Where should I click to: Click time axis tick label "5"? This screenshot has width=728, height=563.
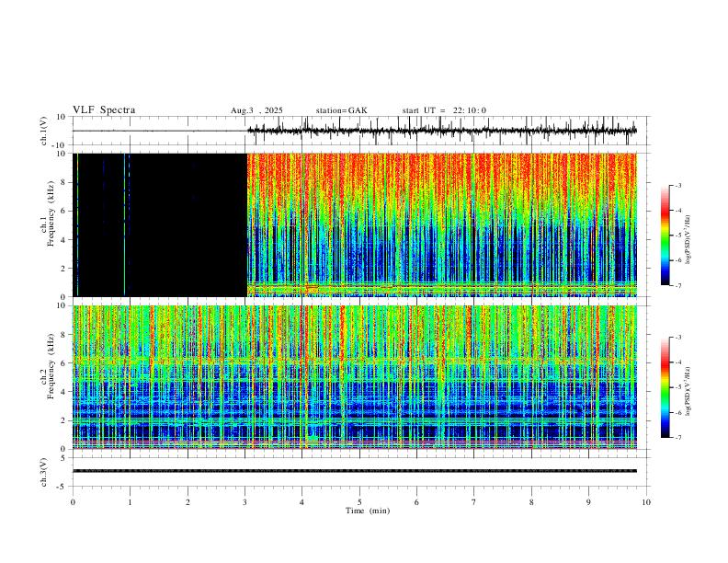click(x=359, y=502)
